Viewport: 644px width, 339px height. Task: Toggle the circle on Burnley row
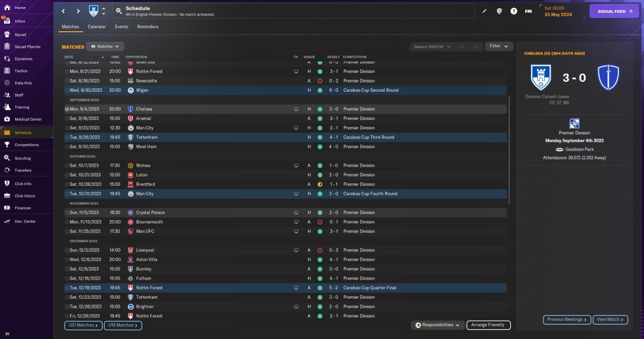(x=67, y=269)
